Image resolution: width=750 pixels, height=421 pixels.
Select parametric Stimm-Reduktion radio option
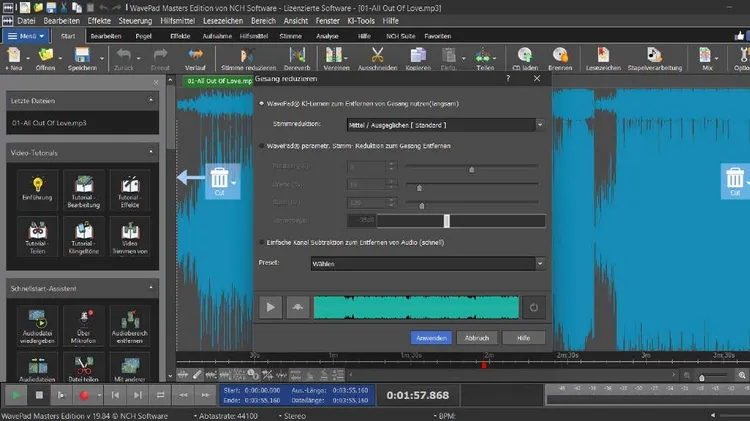(x=262, y=146)
